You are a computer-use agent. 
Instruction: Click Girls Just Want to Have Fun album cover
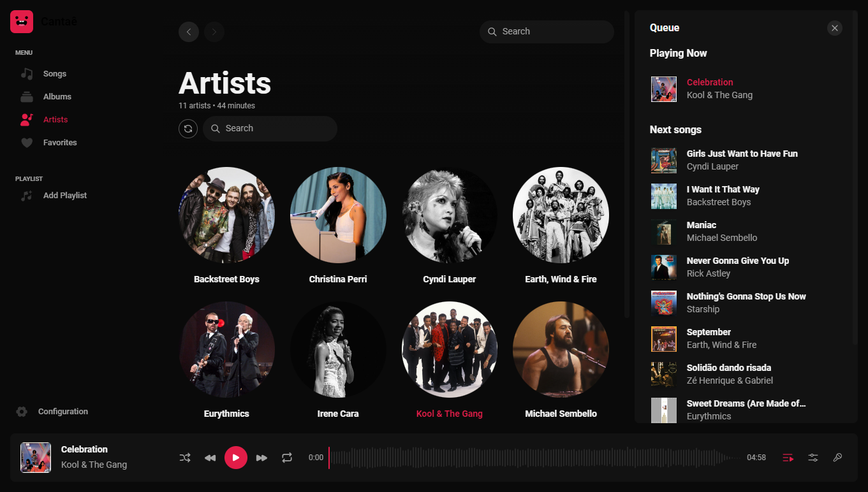[x=664, y=161]
